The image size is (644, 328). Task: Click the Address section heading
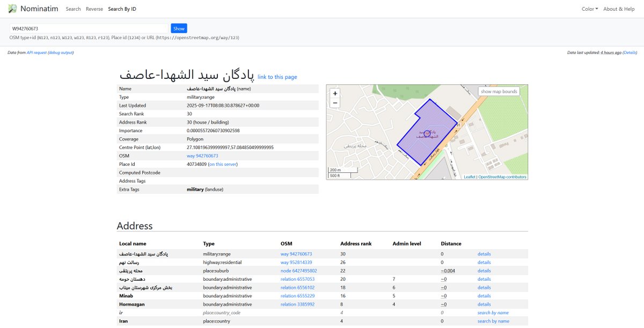[135, 226]
